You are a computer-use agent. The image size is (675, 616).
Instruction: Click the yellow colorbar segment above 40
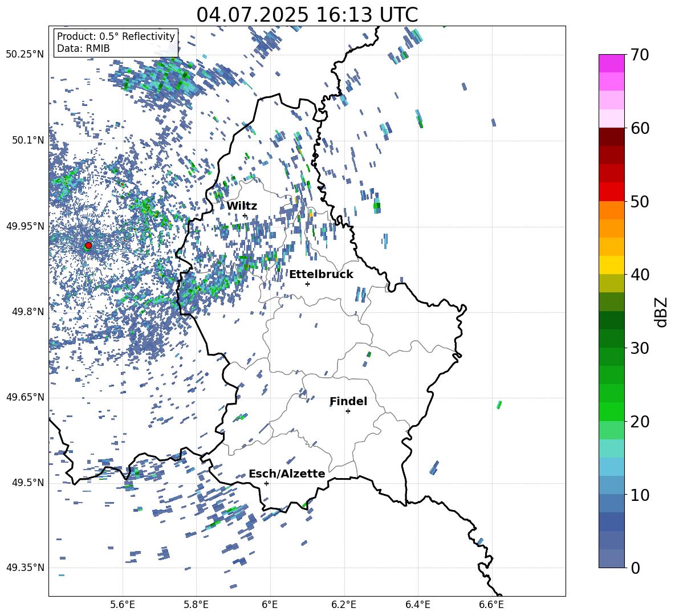[x=611, y=265]
